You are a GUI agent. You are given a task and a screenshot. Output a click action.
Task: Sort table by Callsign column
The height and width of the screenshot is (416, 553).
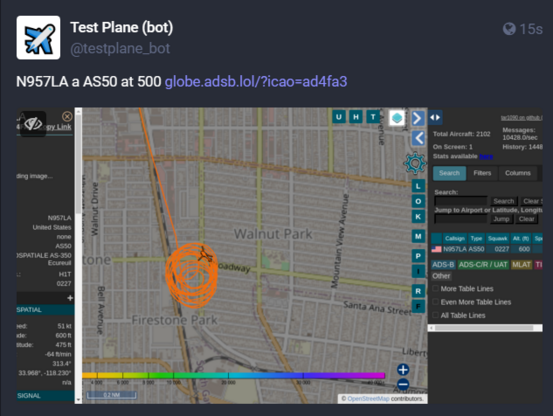(455, 239)
